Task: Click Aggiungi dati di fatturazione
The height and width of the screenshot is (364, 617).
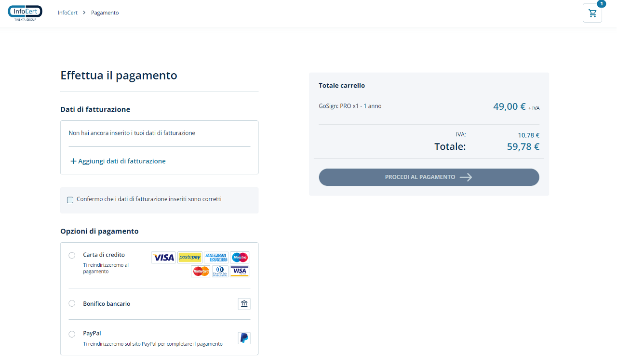Action: coord(118,161)
